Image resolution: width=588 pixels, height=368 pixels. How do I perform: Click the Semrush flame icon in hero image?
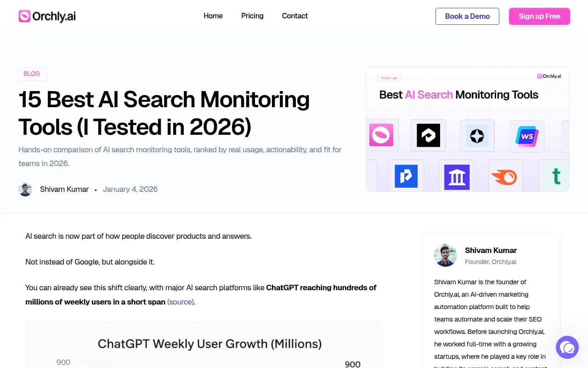pyautogui.click(x=505, y=176)
